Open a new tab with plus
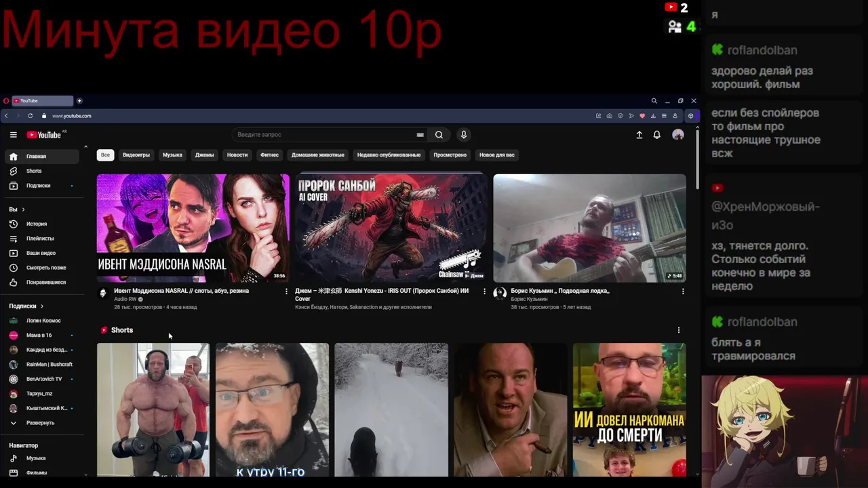This screenshot has width=868, height=488. point(79,101)
